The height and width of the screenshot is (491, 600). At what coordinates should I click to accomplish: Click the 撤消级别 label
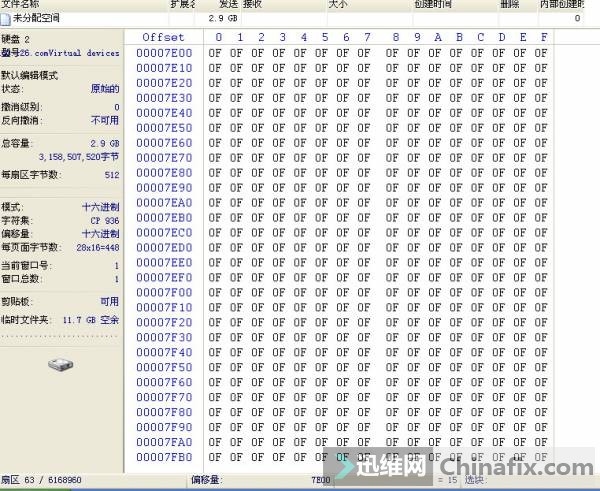20,107
